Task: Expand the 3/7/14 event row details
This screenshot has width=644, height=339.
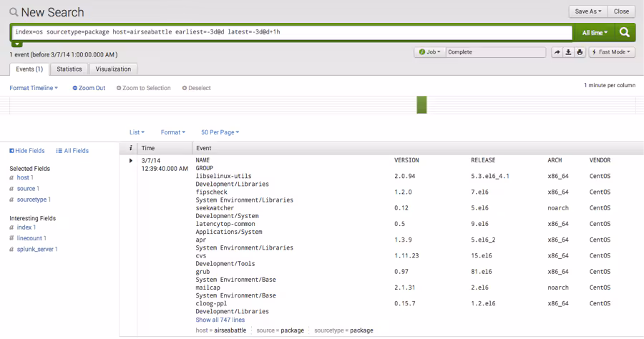Action: (x=131, y=161)
